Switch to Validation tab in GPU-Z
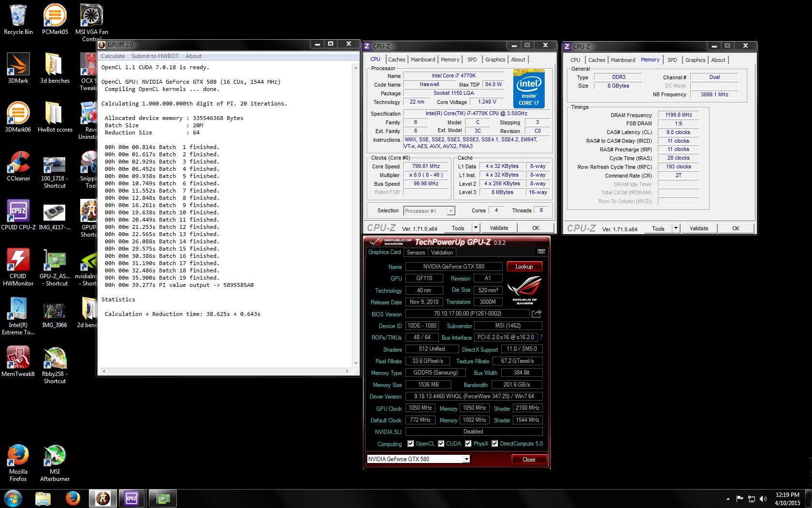 point(442,253)
